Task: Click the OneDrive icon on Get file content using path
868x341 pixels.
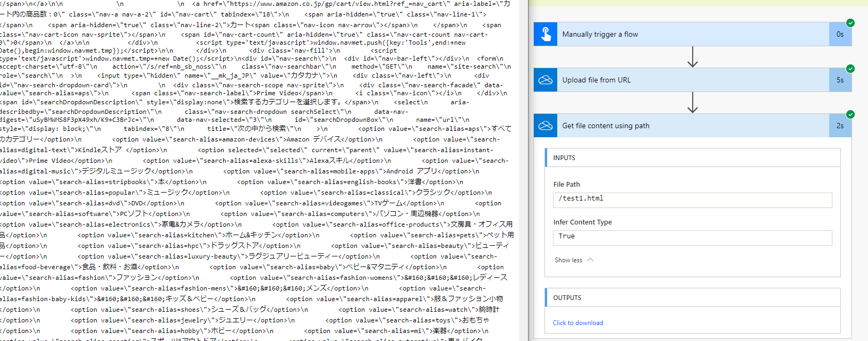Action: (x=546, y=126)
